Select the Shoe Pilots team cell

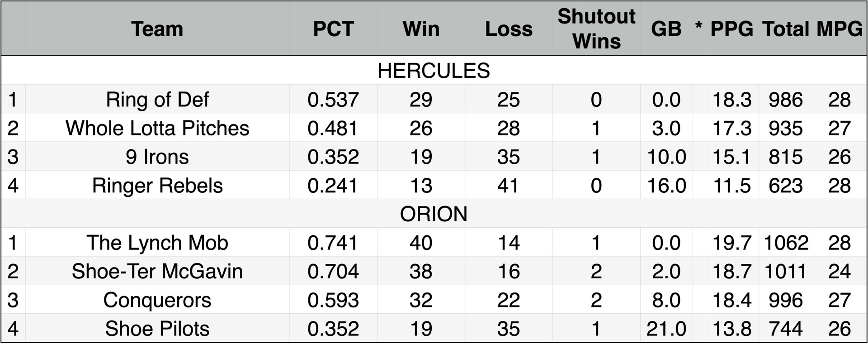point(157,329)
